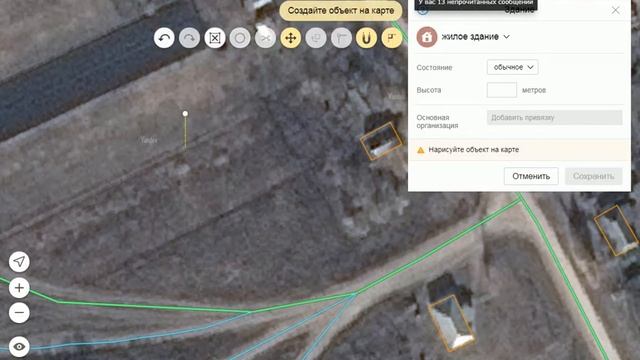
Task: Select the scissors cut tool
Action: [x=265, y=38]
